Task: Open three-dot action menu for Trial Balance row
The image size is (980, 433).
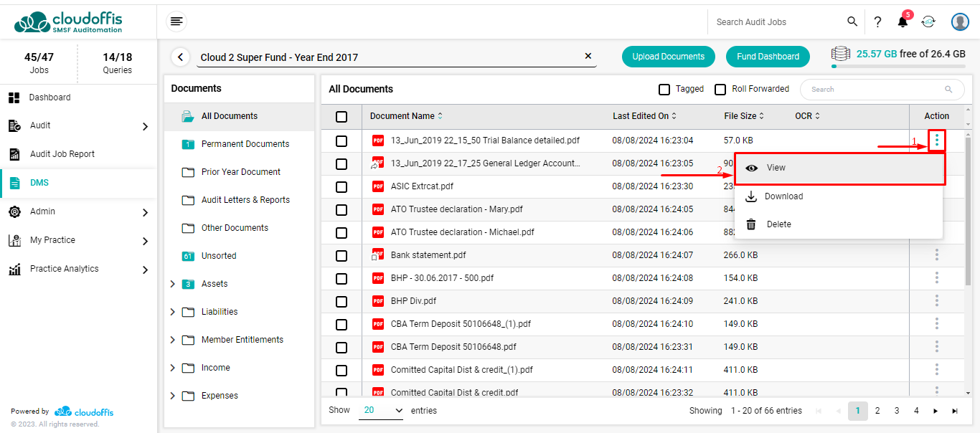Action: 936,141
